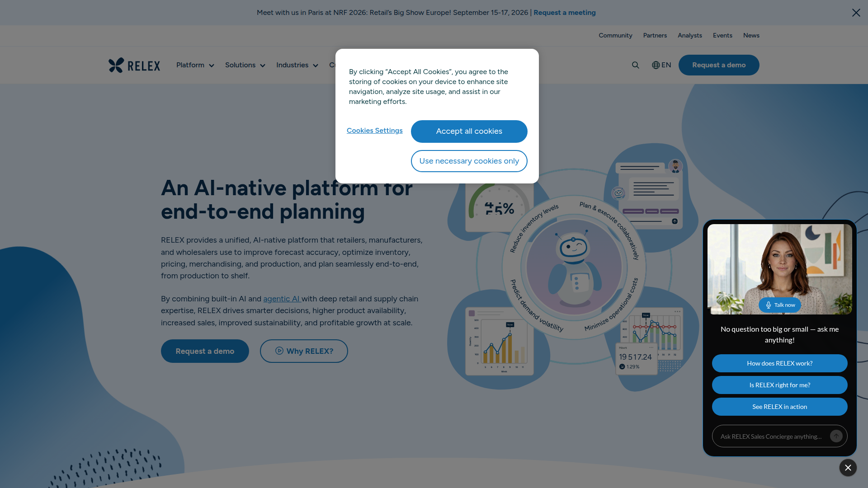Click the hero Request a demo button
The image size is (868, 488).
pos(205,351)
